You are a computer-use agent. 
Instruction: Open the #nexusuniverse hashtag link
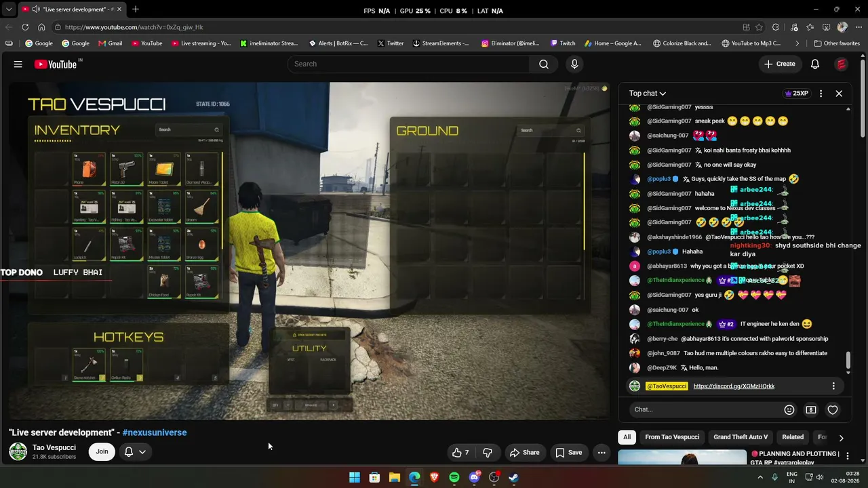(x=155, y=432)
